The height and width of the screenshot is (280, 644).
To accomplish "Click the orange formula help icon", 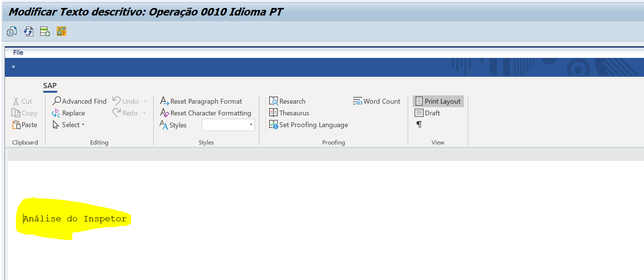I will pyautogui.click(x=61, y=31).
